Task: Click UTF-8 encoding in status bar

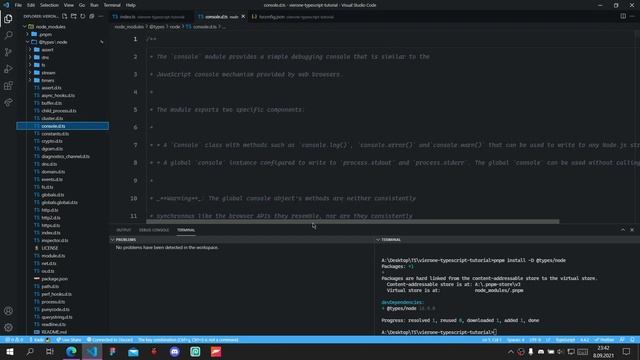Action: 535,340
